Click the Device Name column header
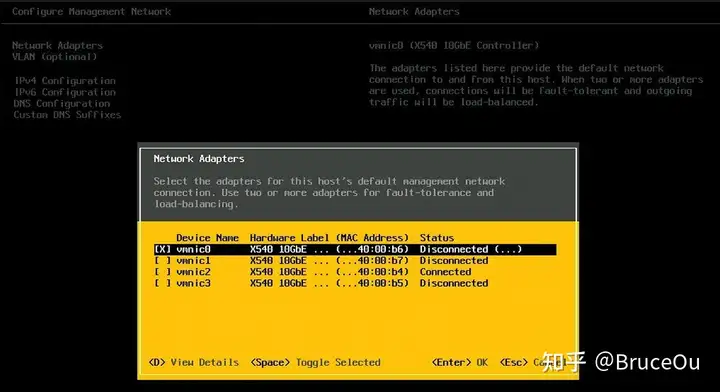 click(x=208, y=238)
